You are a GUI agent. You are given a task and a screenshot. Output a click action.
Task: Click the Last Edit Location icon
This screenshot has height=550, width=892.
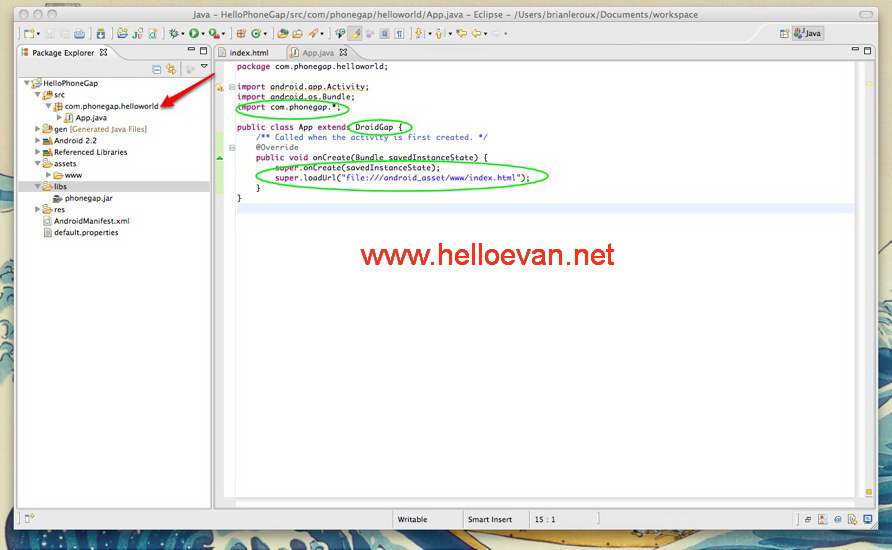(461, 34)
